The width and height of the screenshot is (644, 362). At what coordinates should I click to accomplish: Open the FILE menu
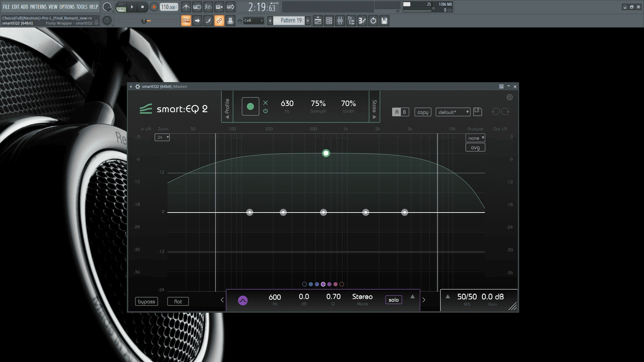pos(6,7)
